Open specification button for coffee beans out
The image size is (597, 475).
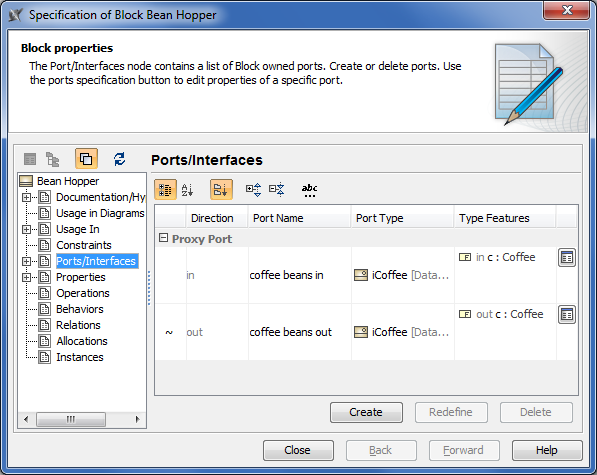point(567,315)
